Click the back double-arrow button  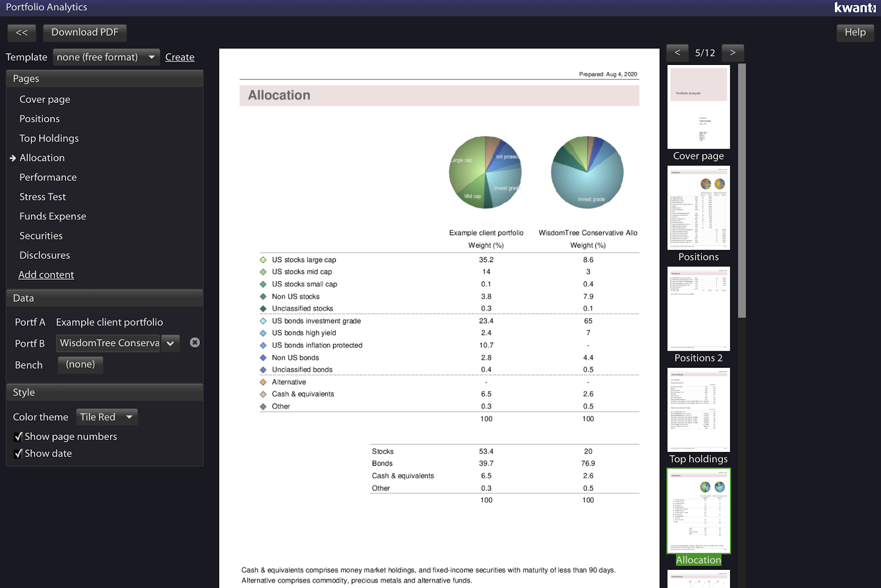[21, 32]
